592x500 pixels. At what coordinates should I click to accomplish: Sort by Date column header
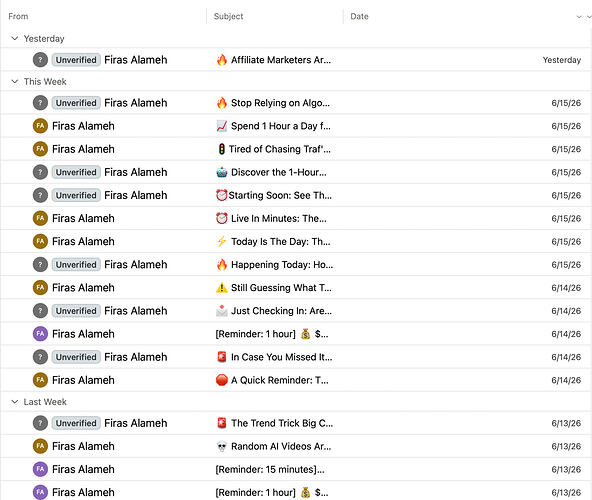pos(359,16)
